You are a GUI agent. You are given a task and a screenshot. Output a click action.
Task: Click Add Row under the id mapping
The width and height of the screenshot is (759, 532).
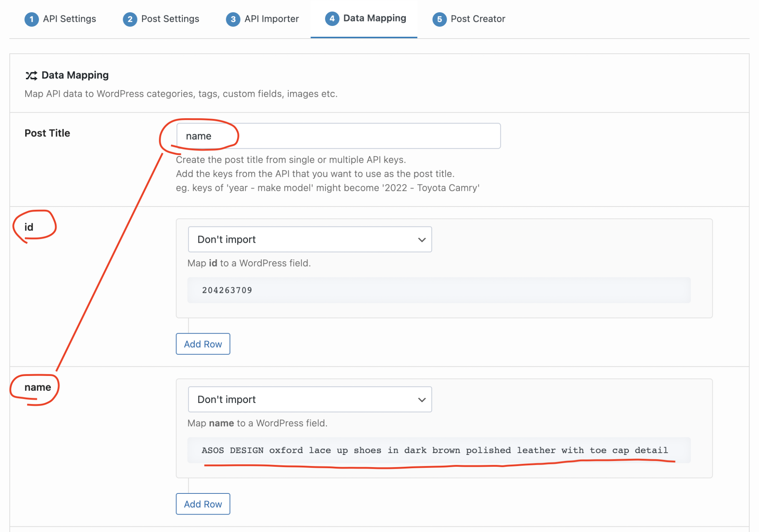203,344
